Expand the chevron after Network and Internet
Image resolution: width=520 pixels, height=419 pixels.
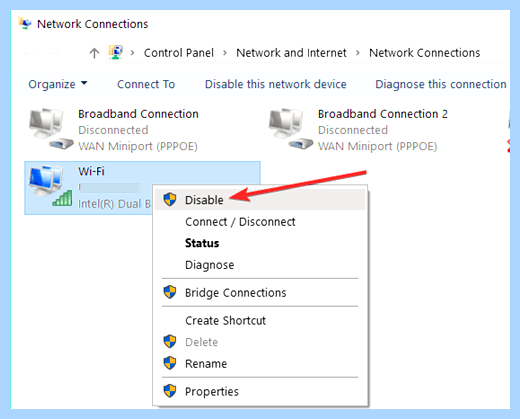(x=358, y=53)
